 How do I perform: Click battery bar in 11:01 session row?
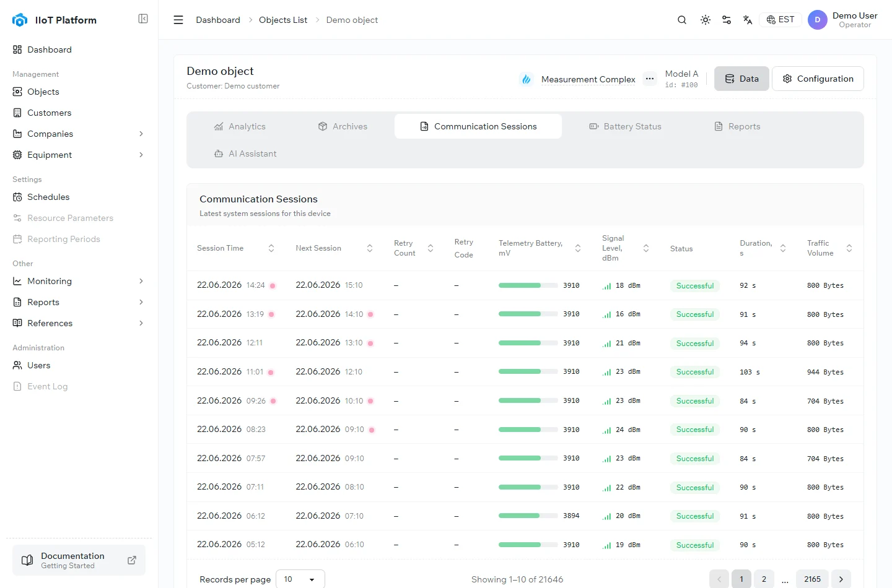pyautogui.click(x=528, y=371)
